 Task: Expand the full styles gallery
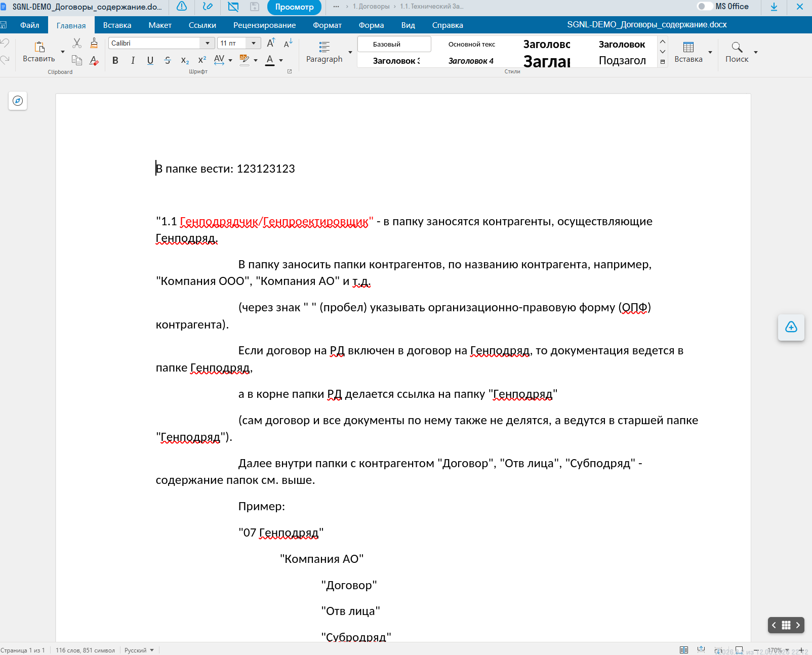(x=663, y=62)
